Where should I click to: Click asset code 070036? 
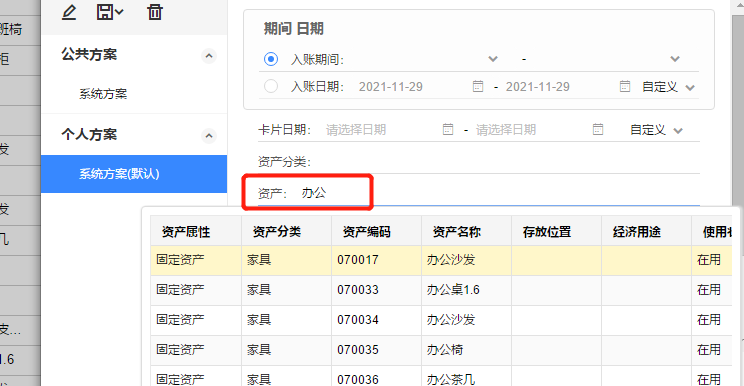coord(358,379)
